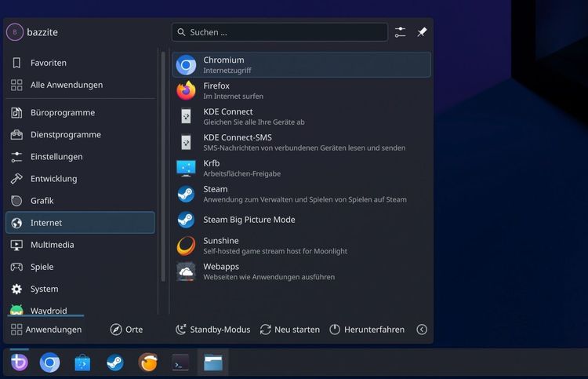Select the Dienstprogramme category
Screen dimensions: 588x379
(80, 135)
